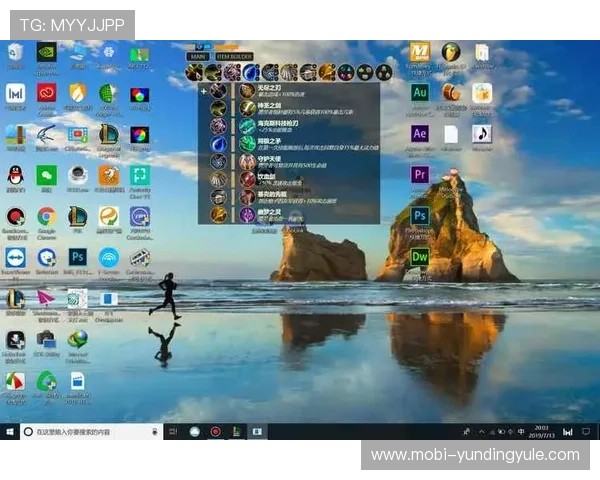Open the Adobe Audition desktop icon

(420, 93)
